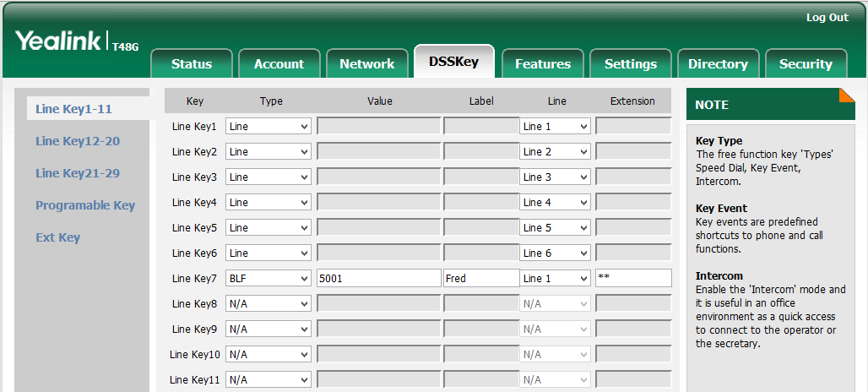
Task: Open Line 3 dropdown for Line Key3
Action: click(556, 177)
